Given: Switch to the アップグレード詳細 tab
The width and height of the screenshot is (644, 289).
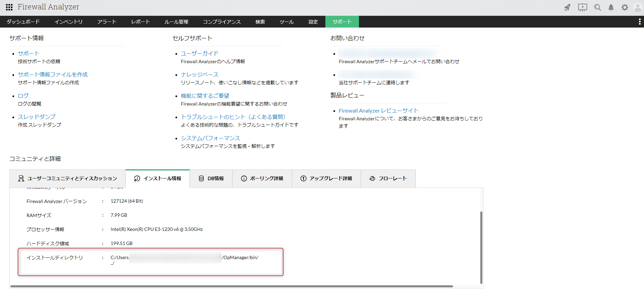Looking at the screenshot, I should click(x=326, y=178).
